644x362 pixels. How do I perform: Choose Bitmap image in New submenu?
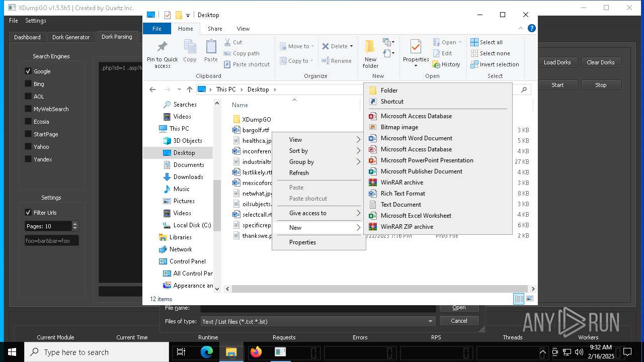[x=438, y=127]
